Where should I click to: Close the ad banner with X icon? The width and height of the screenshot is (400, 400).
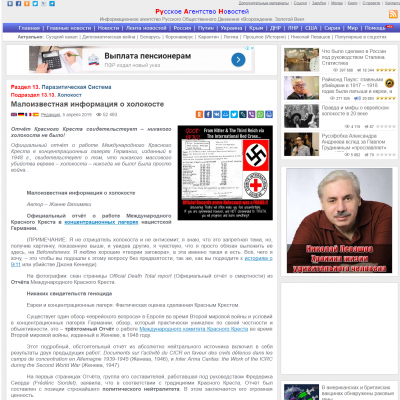(252, 48)
